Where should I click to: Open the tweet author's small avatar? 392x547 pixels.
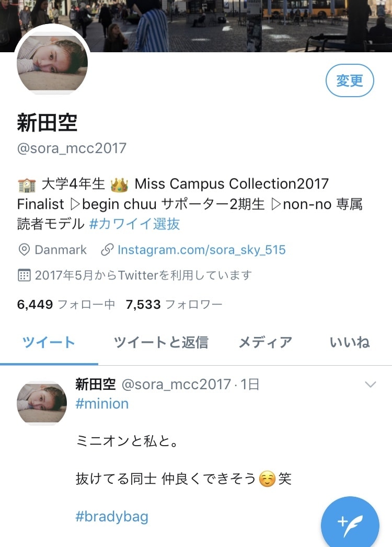pos(42,403)
